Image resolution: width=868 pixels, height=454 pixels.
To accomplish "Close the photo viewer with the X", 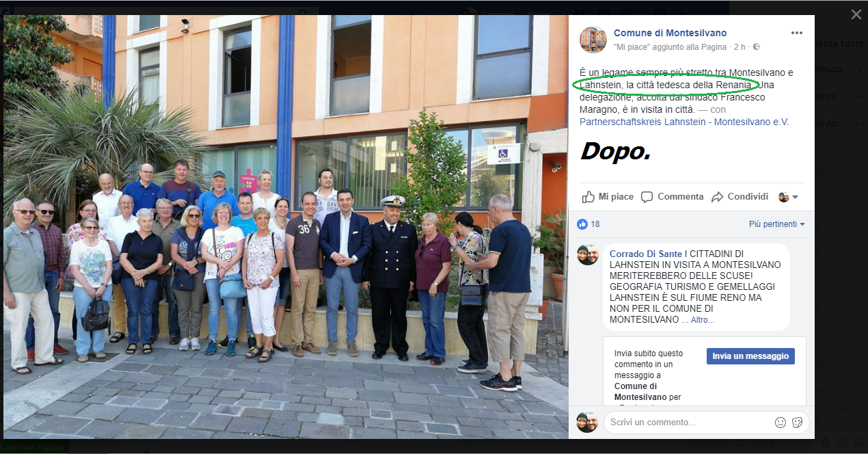I will click(856, 14).
